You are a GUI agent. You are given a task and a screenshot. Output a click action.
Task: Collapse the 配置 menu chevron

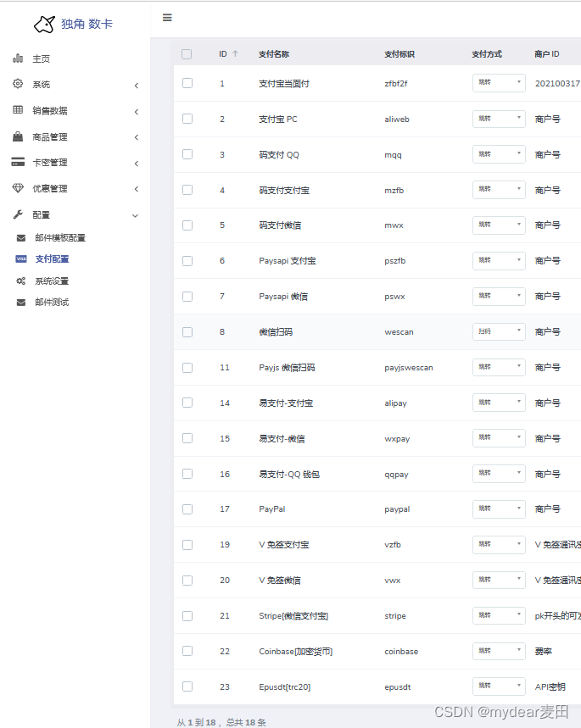pos(135,215)
